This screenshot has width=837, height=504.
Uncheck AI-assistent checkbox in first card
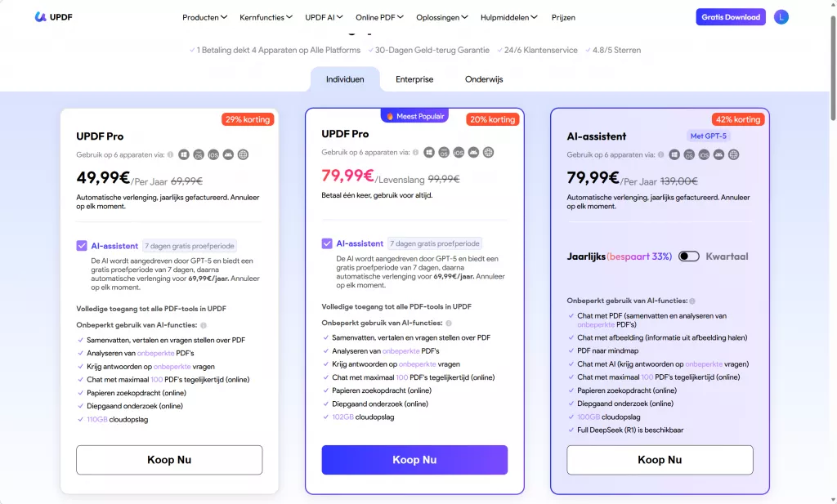(82, 245)
